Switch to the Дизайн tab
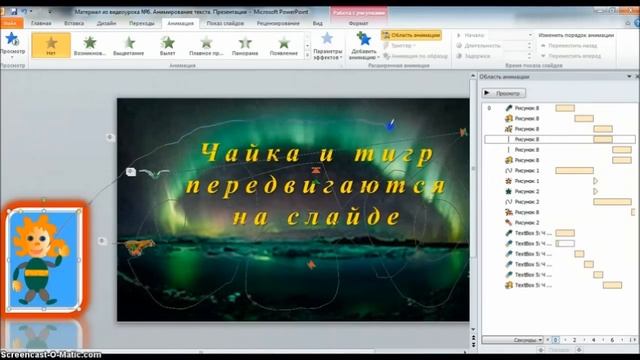Viewport: 640px width, 360px height. click(x=106, y=23)
